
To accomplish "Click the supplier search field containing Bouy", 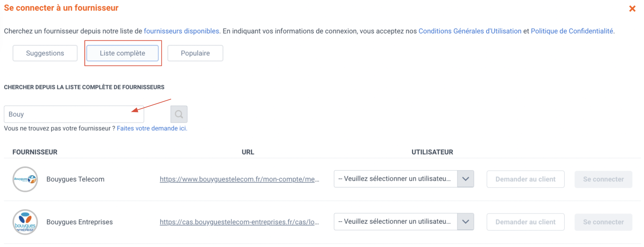I will click(x=74, y=114).
